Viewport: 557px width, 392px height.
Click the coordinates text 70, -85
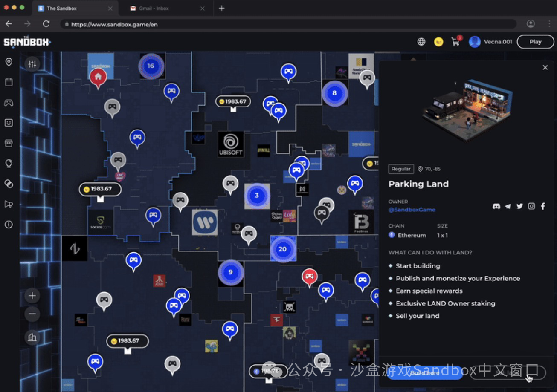click(x=432, y=169)
